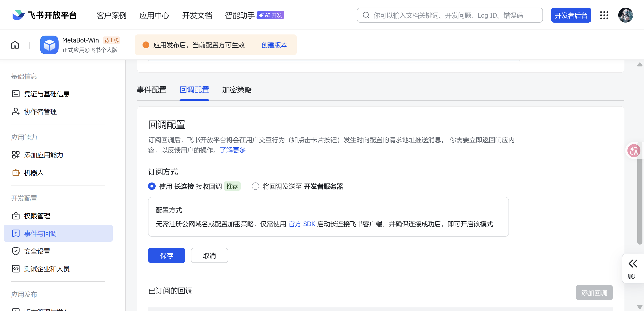Select 将回调发送至开发者服务器 radio option
Viewport: 644px width, 311px height.
tap(255, 186)
